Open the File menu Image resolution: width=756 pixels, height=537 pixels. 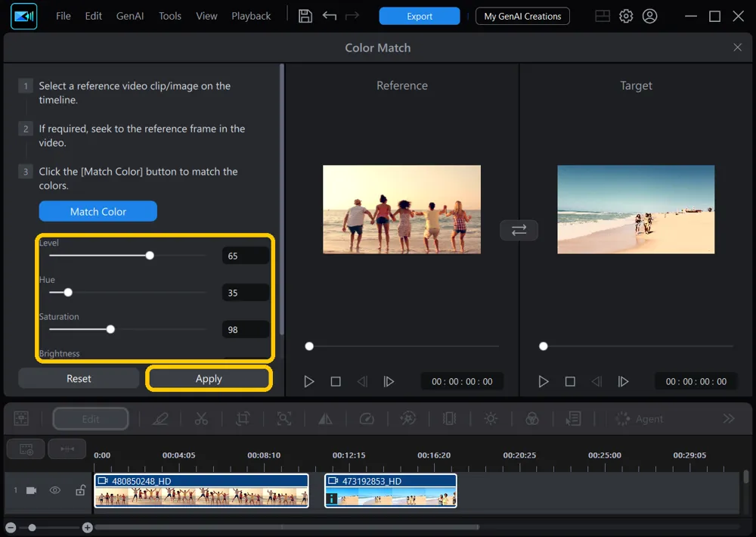[x=64, y=16]
